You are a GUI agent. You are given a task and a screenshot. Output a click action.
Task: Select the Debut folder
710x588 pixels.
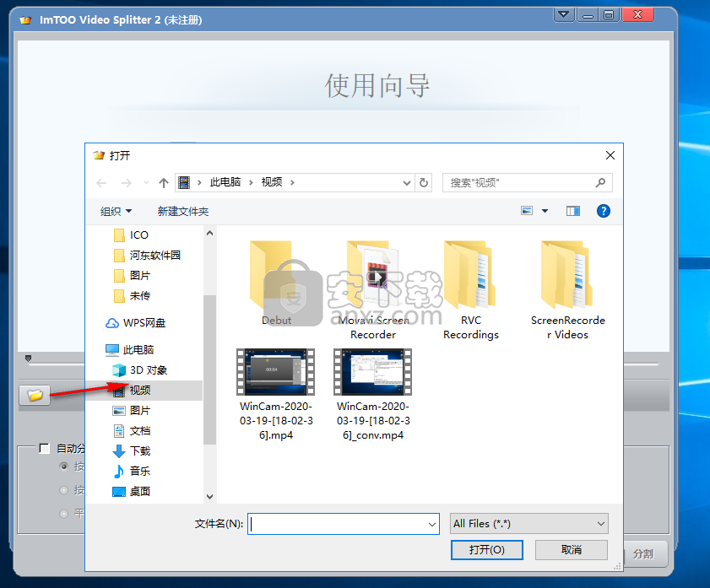tap(276, 283)
